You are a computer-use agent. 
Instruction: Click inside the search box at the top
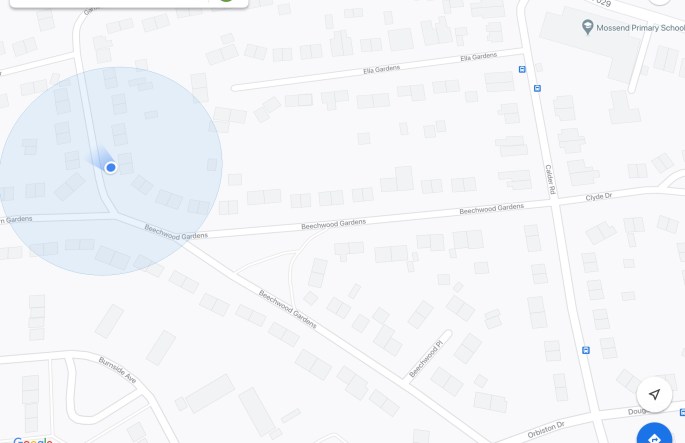click(x=109, y=3)
